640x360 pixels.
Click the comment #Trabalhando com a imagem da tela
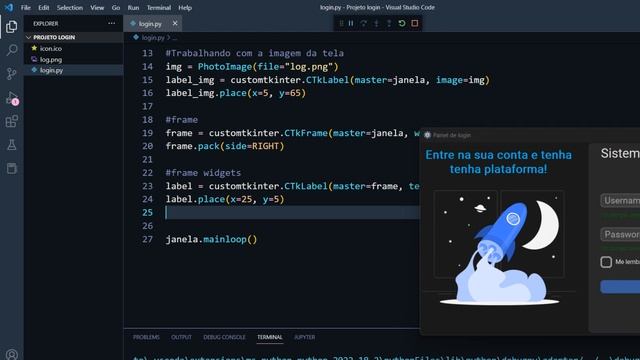(255, 53)
